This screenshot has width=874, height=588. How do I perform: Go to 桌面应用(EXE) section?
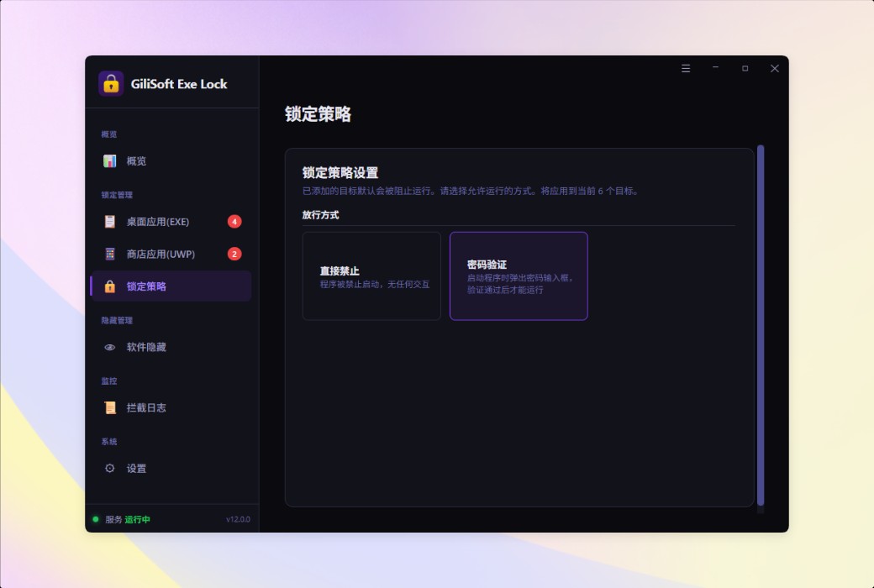pos(171,222)
